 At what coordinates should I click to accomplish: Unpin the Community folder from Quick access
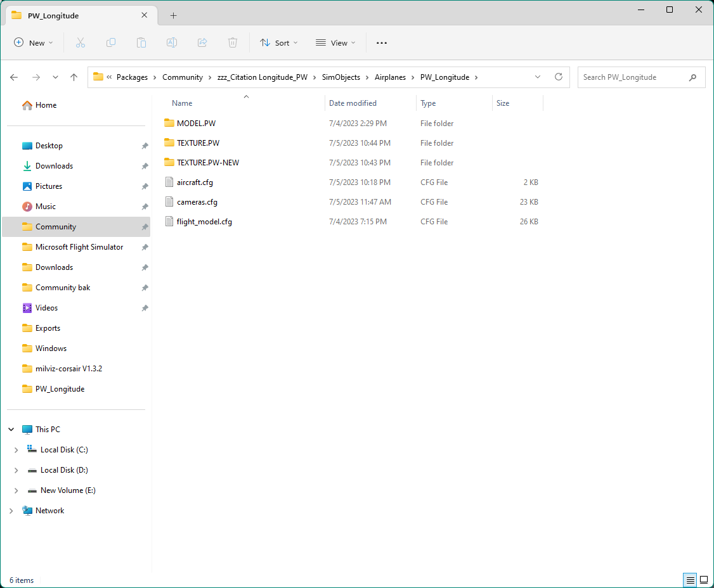pos(145,227)
